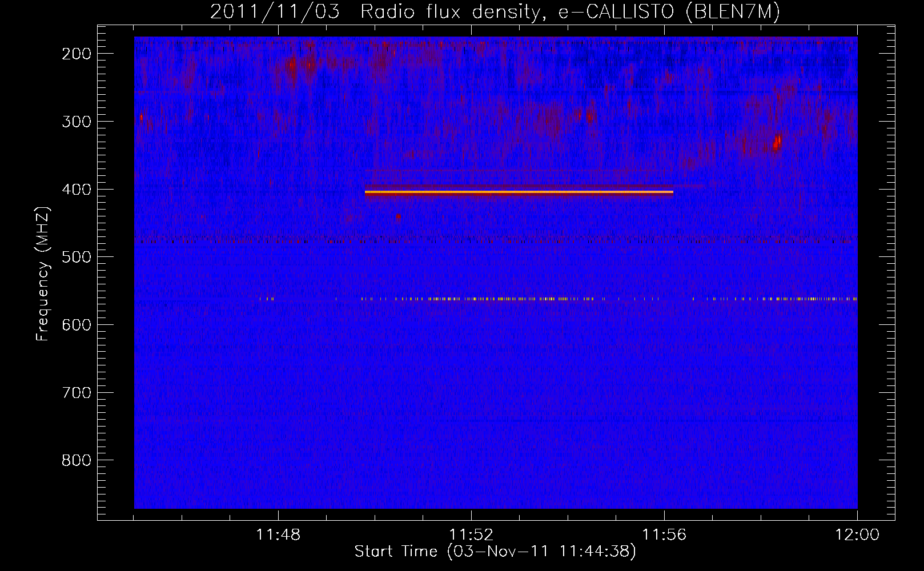Click the 12:00 time tick label

click(857, 535)
